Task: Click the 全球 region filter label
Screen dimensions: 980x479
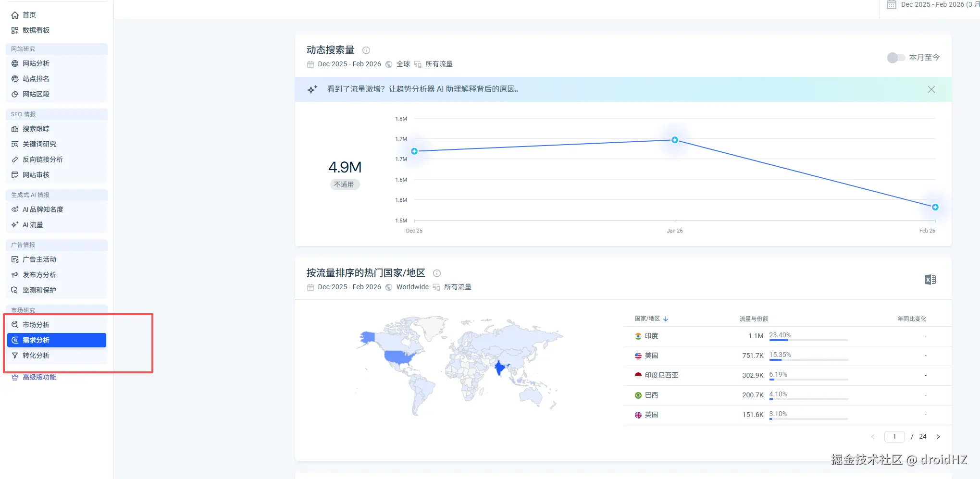Action: tap(403, 64)
